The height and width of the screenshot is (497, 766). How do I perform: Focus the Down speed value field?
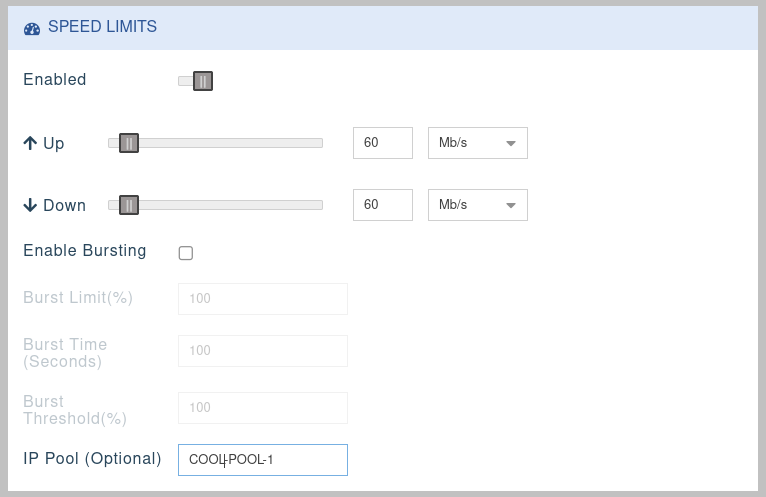tap(383, 205)
